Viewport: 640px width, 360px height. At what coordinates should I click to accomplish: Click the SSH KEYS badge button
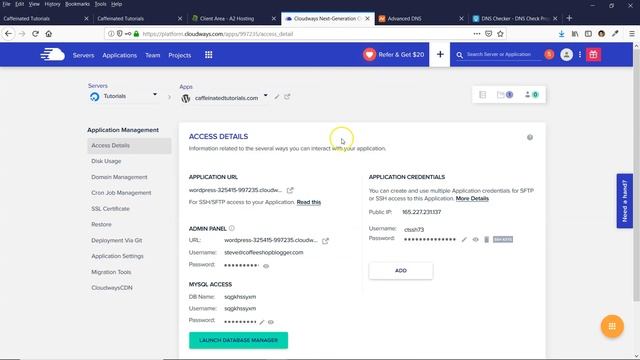coord(503,240)
